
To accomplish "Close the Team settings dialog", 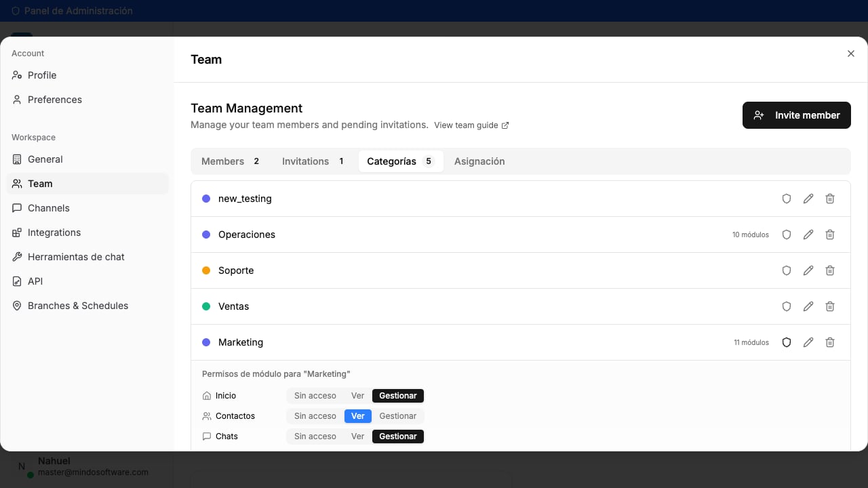I will tap(851, 54).
